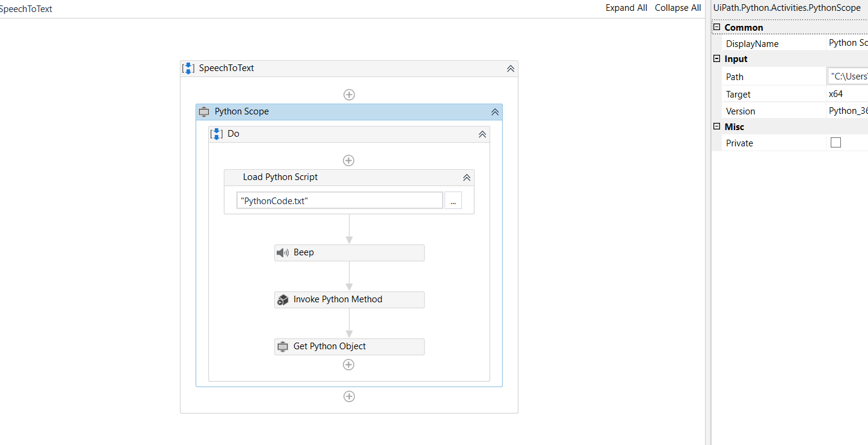Collapse the Common properties section
This screenshot has height=445, width=868.
coord(716,28)
